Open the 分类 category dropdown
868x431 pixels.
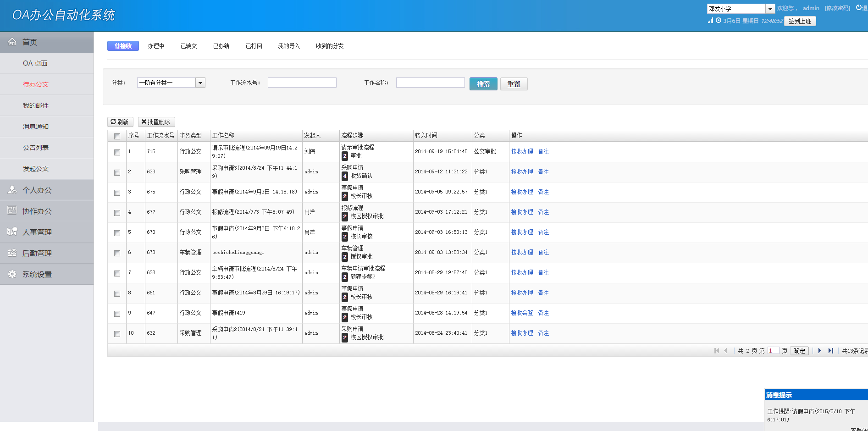click(171, 83)
